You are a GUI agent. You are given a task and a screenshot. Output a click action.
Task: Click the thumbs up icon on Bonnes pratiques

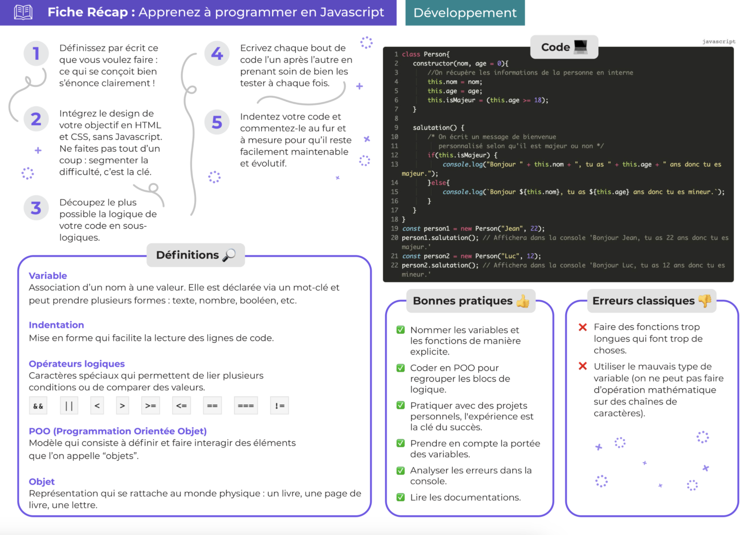click(523, 301)
